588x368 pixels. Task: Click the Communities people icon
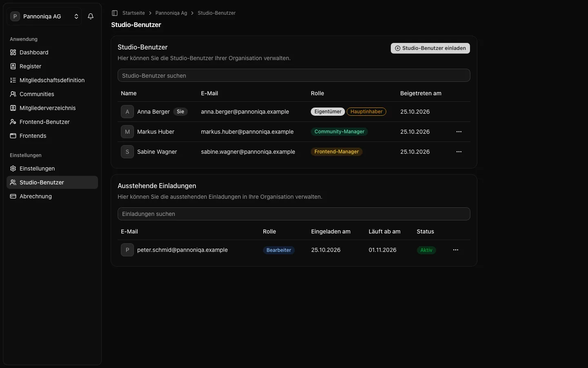coord(13,94)
